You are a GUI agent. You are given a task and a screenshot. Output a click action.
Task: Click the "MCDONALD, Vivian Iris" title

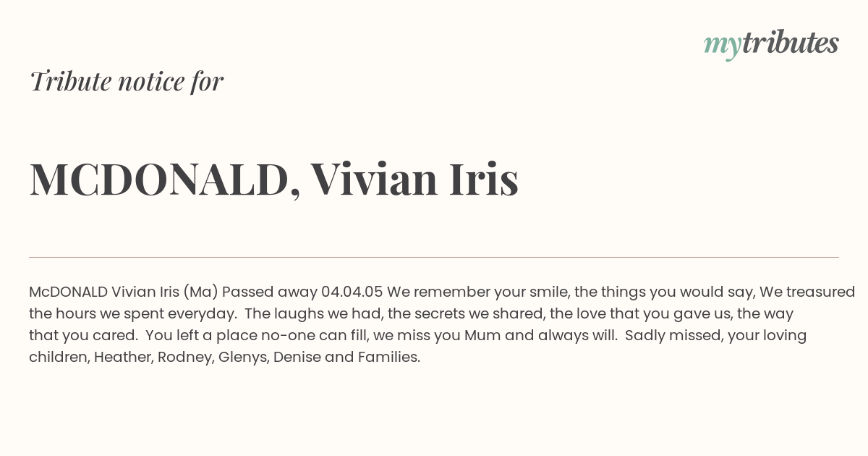click(x=273, y=179)
